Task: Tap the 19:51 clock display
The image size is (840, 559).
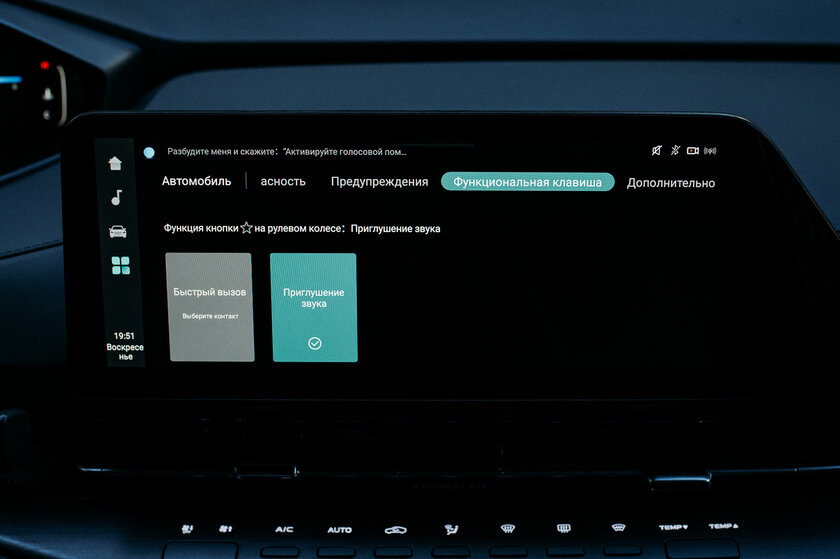Action: 124,336
